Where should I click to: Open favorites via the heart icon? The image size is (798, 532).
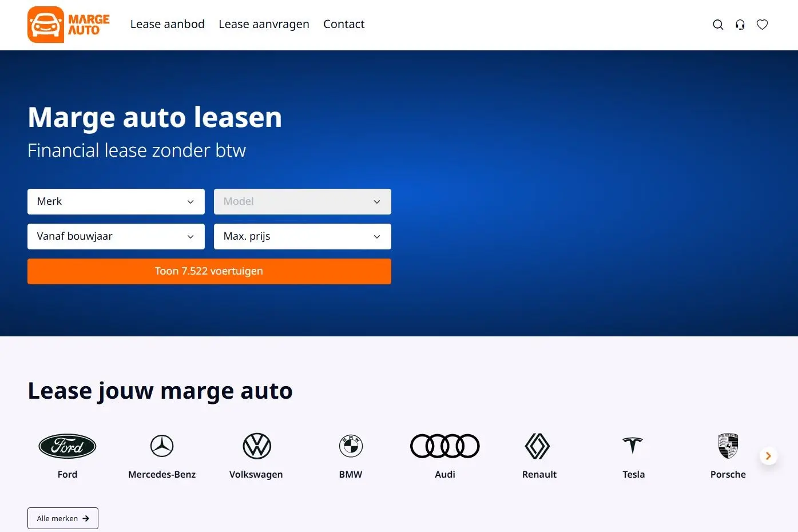click(762, 25)
